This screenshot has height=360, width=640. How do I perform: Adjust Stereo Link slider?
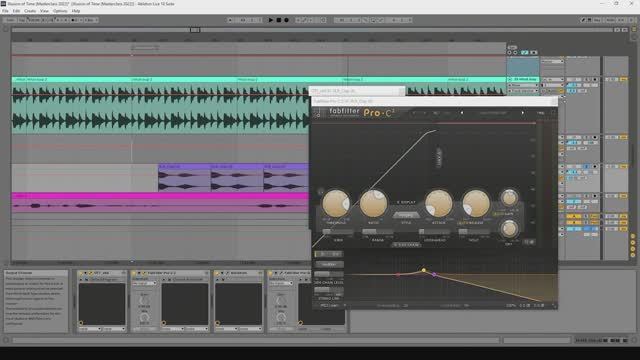pyautogui.click(x=329, y=290)
